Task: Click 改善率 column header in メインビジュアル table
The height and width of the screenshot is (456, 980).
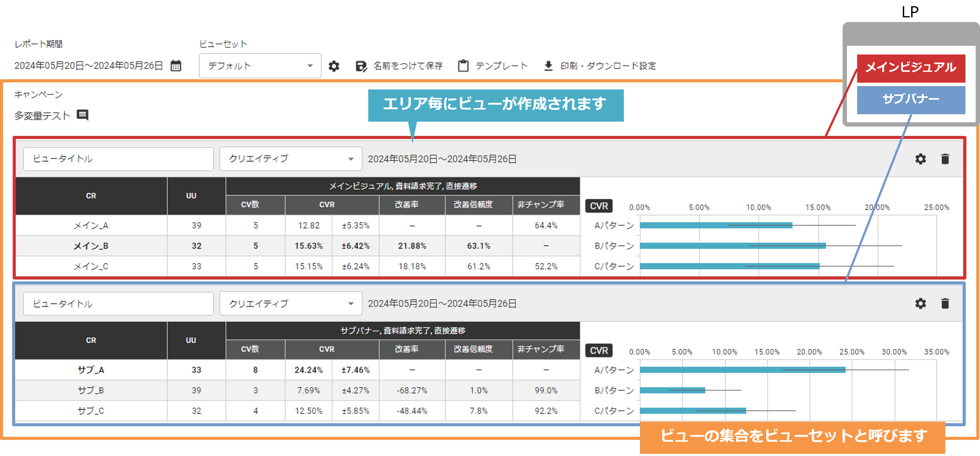Action: tap(412, 205)
